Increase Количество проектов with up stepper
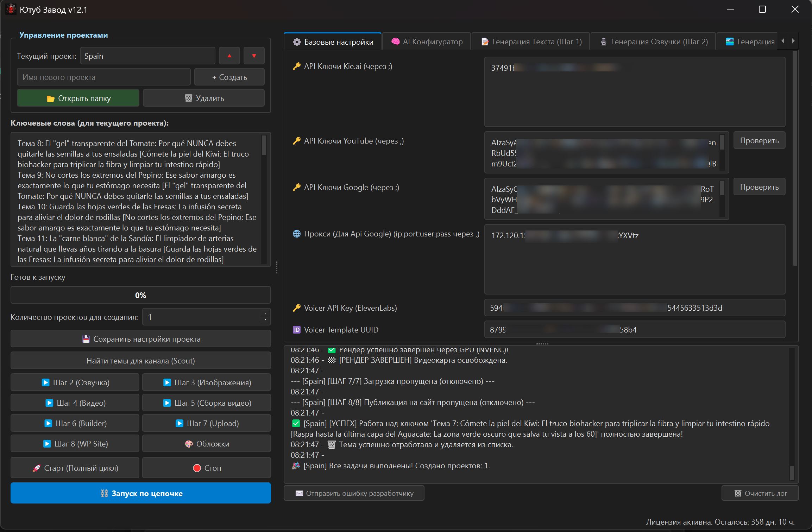The image size is (812, 532). [265, 313]
